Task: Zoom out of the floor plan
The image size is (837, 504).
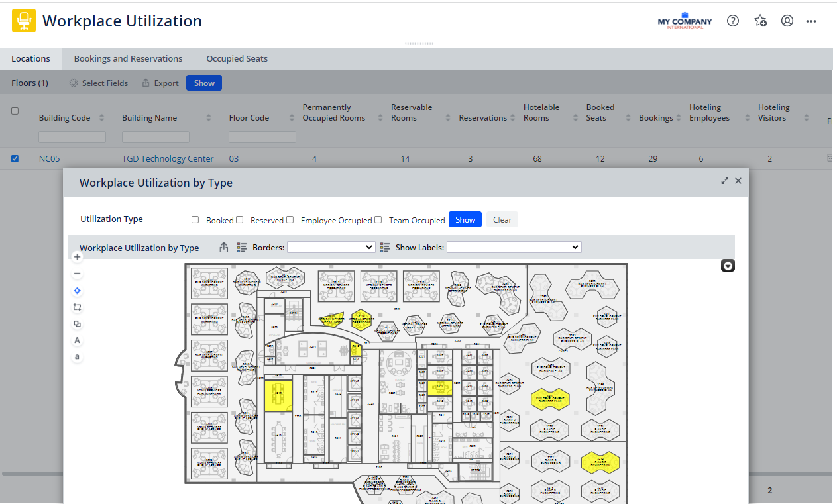Action: coord(78,274)
